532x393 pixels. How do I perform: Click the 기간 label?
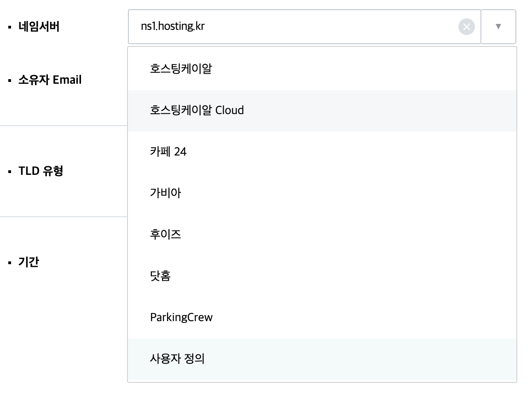point(29,262)
